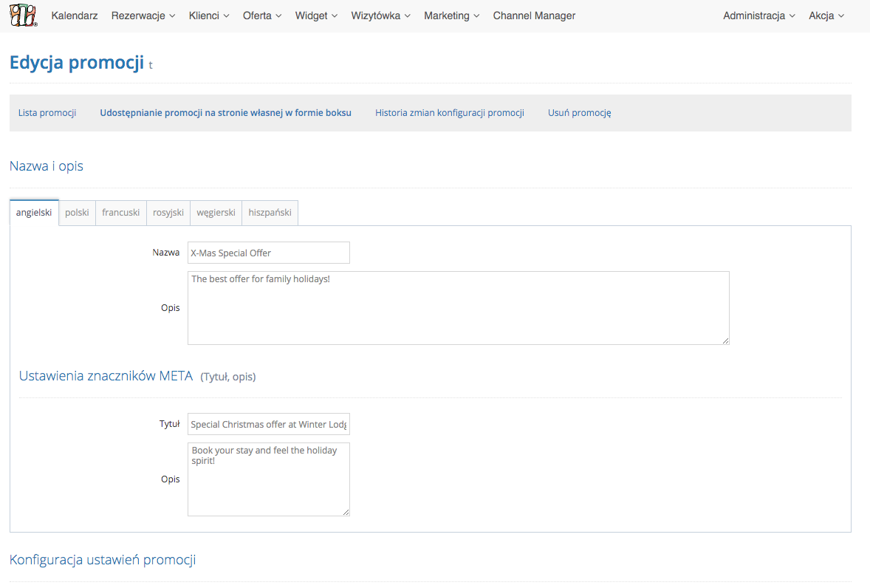Click the application logo icon
The height and width of the screenshot is (588, 870).
[23, 16]
